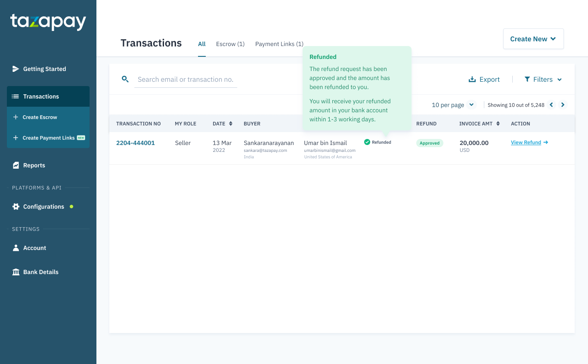The image size is (588, 364).
Task: Click the search email input field
Action: pyautogui.click(x=185, y=79)
